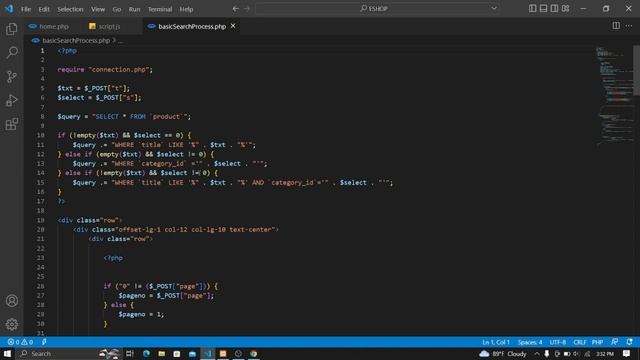Open the customize layout icon
This screenshot has height=360, width=640.
click(565, 9)
